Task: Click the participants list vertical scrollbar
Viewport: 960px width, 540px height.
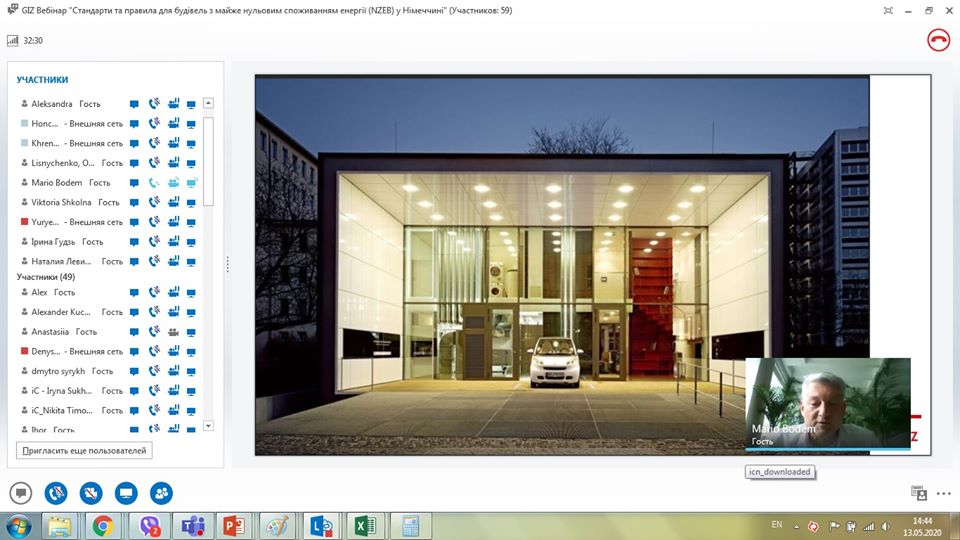Action: 208,162
